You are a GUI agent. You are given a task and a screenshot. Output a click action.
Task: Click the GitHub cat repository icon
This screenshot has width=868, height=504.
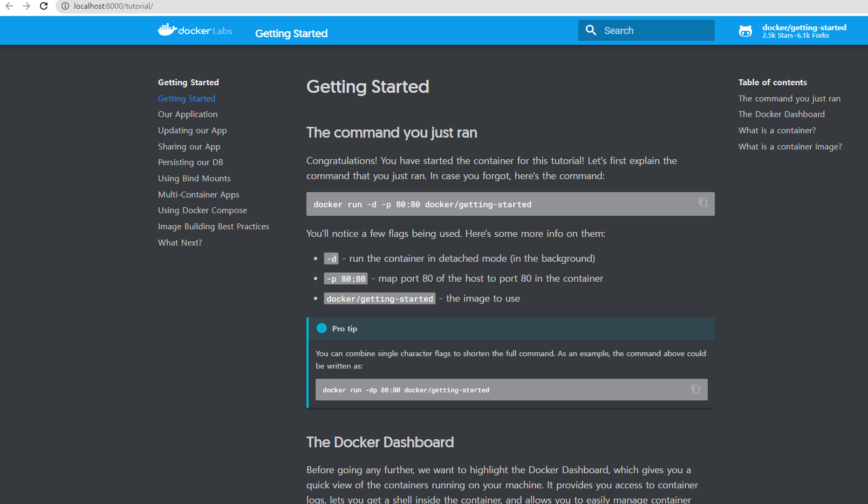click(x=746, y=31)
